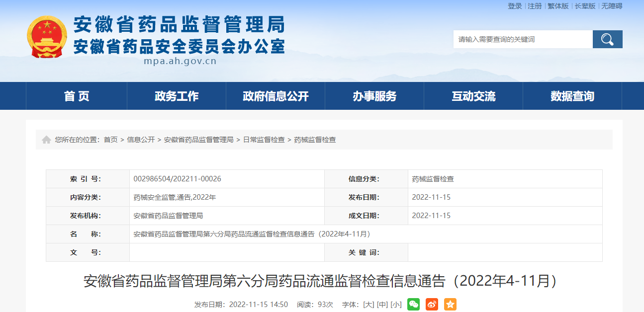The image size is (644, 312).
Task: Click the national emblem logo
Action: click(47, 37)
